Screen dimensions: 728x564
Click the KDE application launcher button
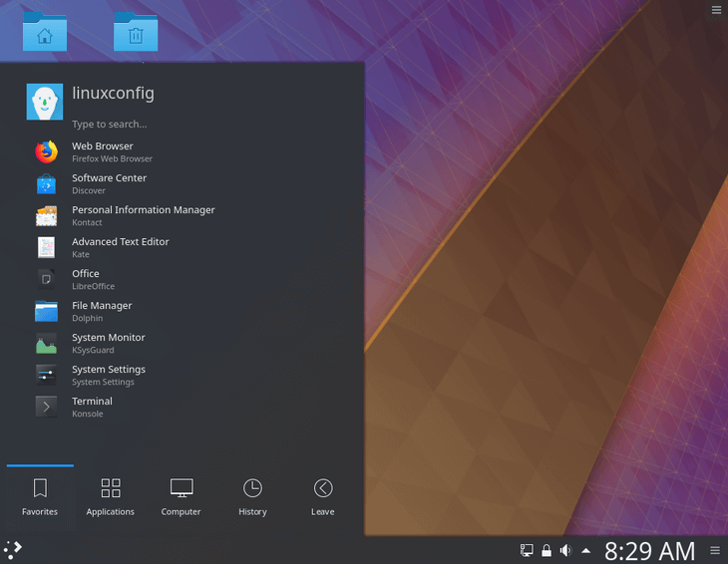coord(13,550)
